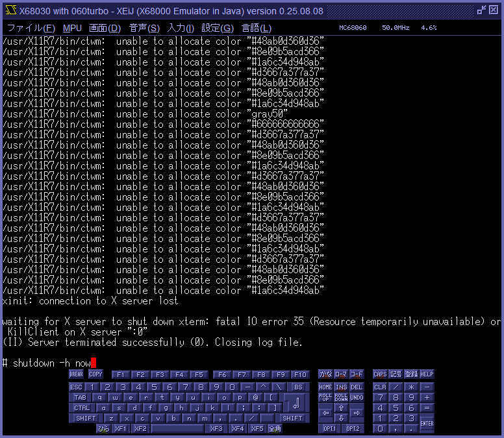Toggle the CAPS lock key
This screenshot has width=504, height=438.
point(380,374)
